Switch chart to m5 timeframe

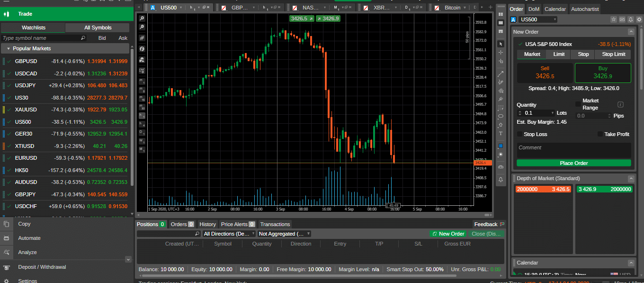tap(142, 89)
